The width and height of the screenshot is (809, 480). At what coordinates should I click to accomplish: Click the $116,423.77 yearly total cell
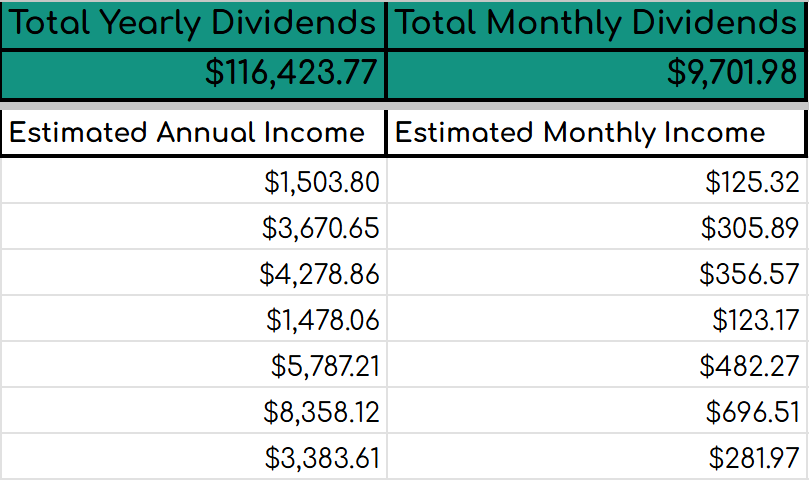[193, 74]
